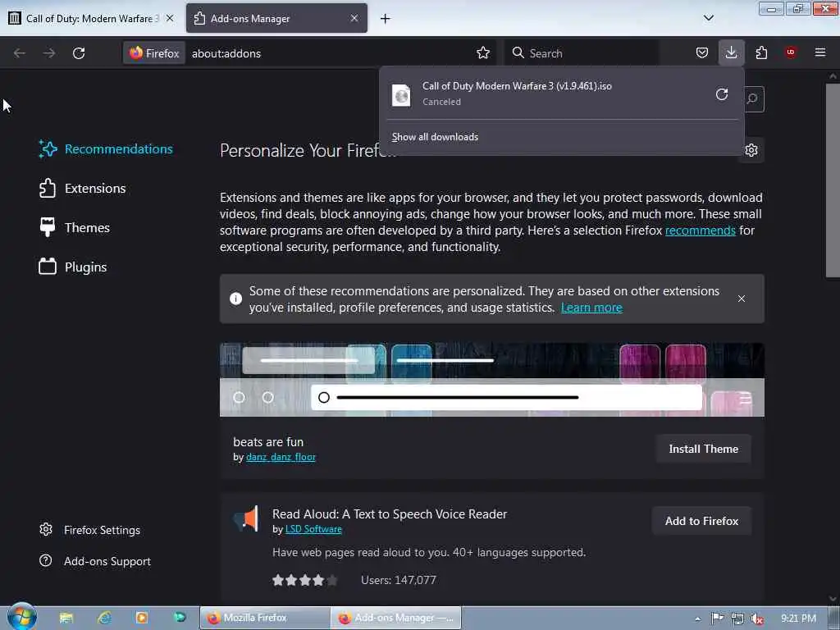Retry the canceled ISO download

(722, 94)
